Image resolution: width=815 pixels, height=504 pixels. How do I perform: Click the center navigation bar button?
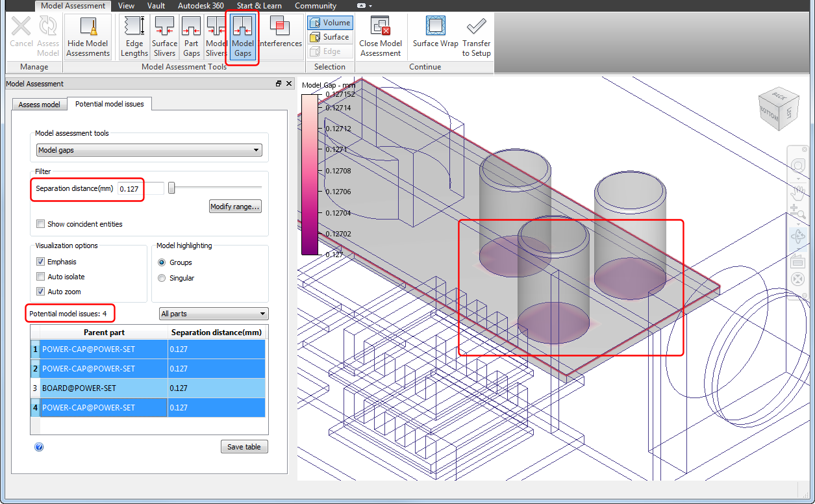coord(798,281)
